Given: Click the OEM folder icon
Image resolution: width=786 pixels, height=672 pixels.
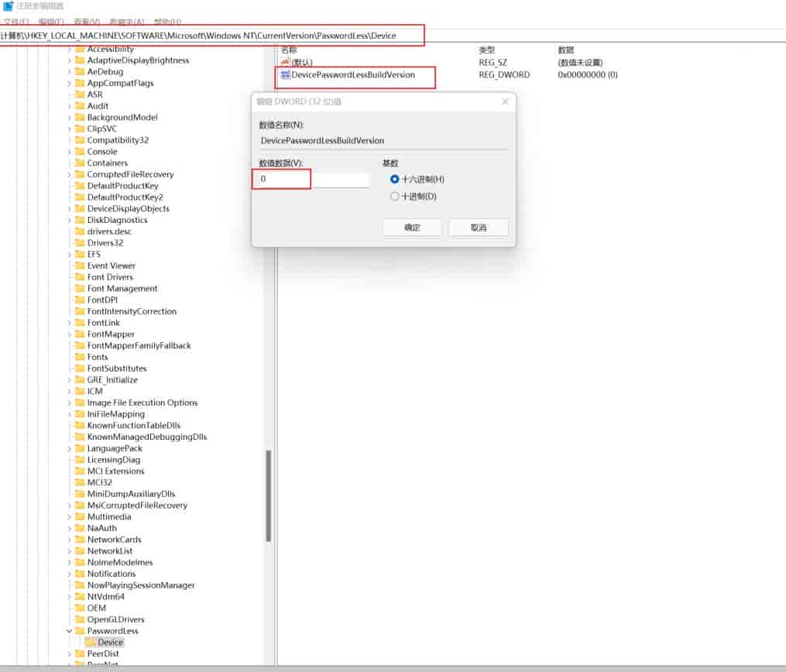Looking at the screenshot, I should coord(80,608).
